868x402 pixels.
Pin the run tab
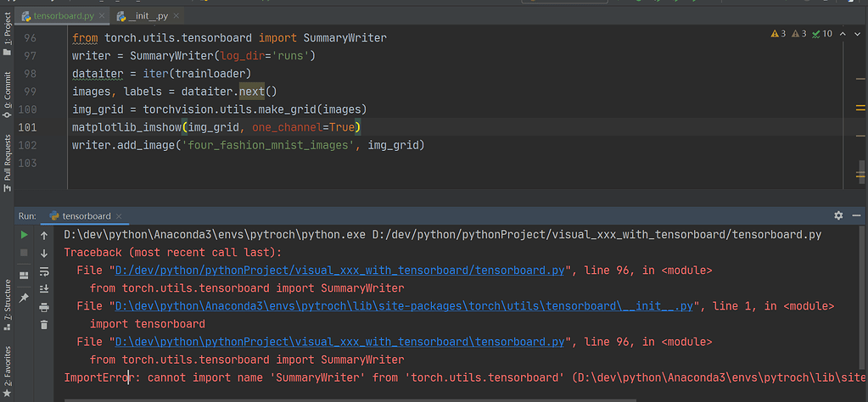point(24,298)
